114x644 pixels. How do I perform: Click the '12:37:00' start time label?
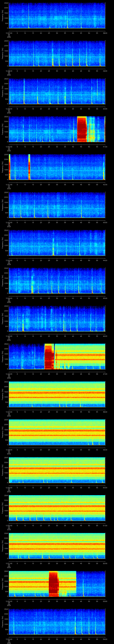(x=9, y=33)
